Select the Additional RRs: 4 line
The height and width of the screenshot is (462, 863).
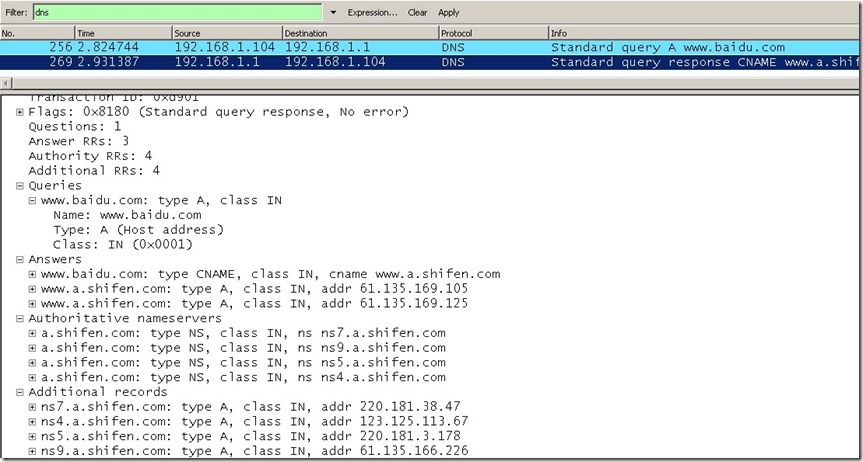94,171
